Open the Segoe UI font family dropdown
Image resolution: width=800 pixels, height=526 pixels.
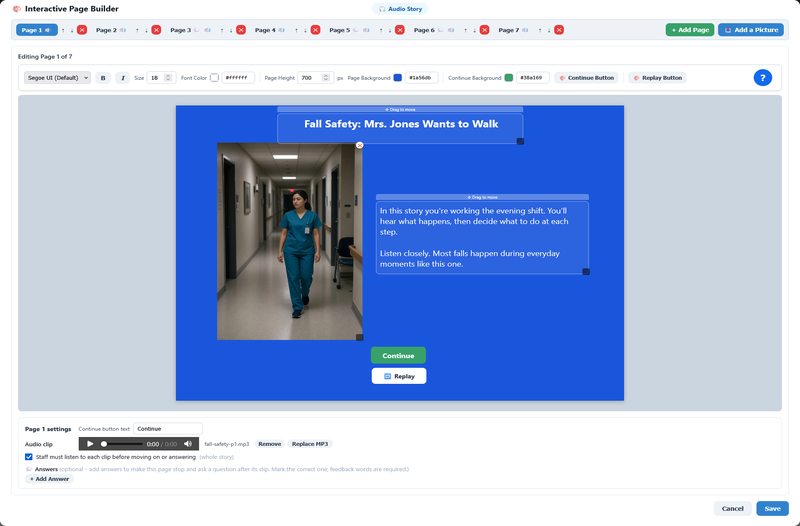(57, 78)
